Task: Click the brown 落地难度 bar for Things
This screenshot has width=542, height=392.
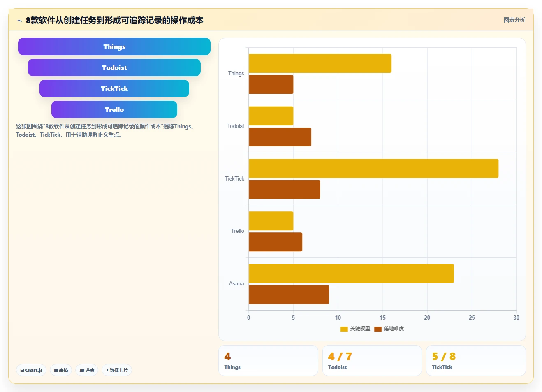Action: pyautogui.click(x=271, y=84)
